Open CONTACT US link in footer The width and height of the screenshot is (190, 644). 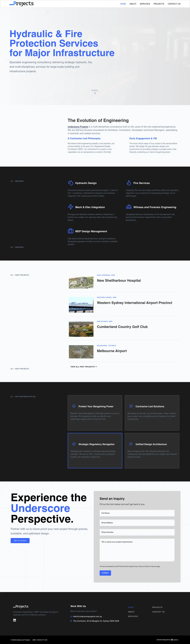[x=158, y=612]
